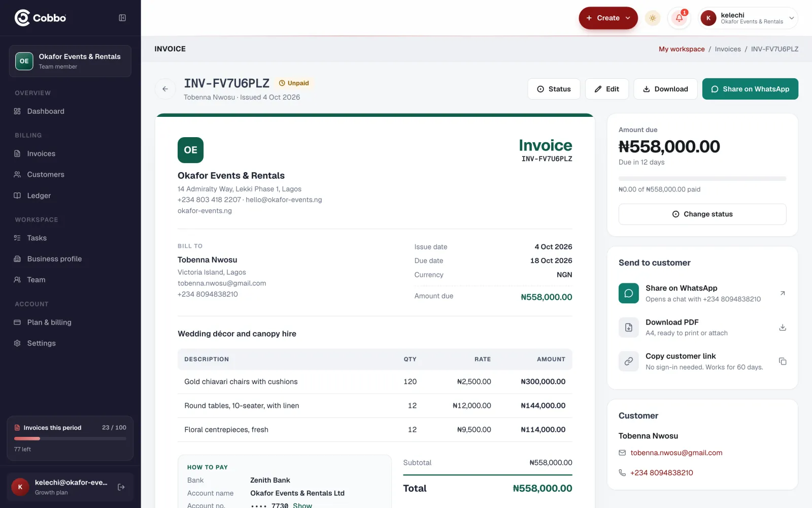This screenshot has width=812, height=508.
Task: Click the amount paid progress bar
Action: click(702, 179)
